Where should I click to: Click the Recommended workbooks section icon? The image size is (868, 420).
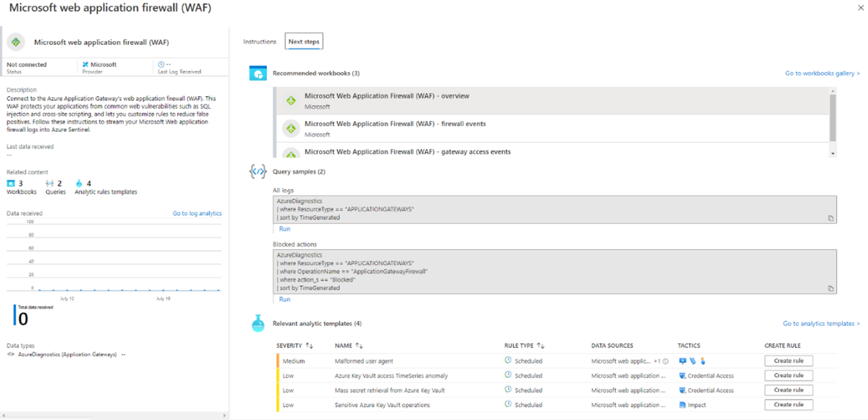coord(258,73)
